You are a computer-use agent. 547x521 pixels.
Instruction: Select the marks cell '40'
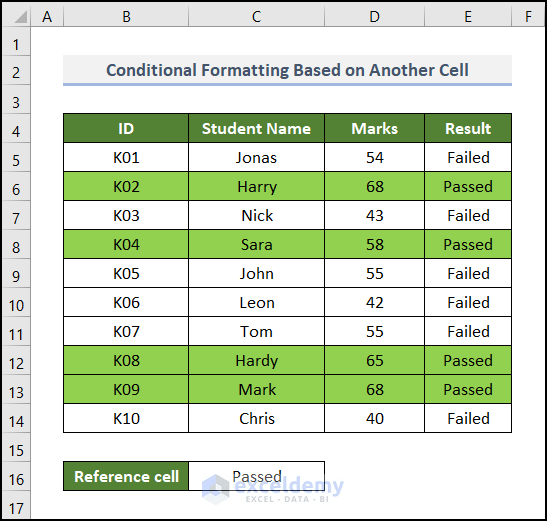374,418
